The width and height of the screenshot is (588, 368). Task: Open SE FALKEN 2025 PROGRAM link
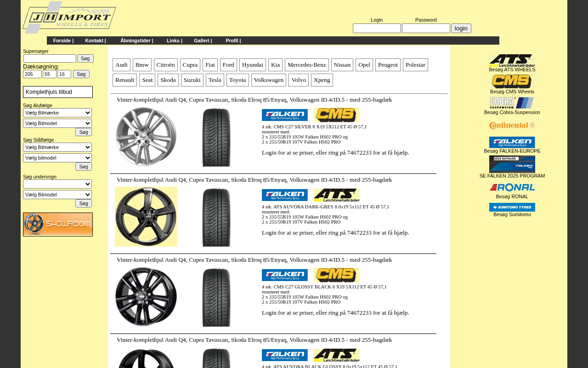512,176
